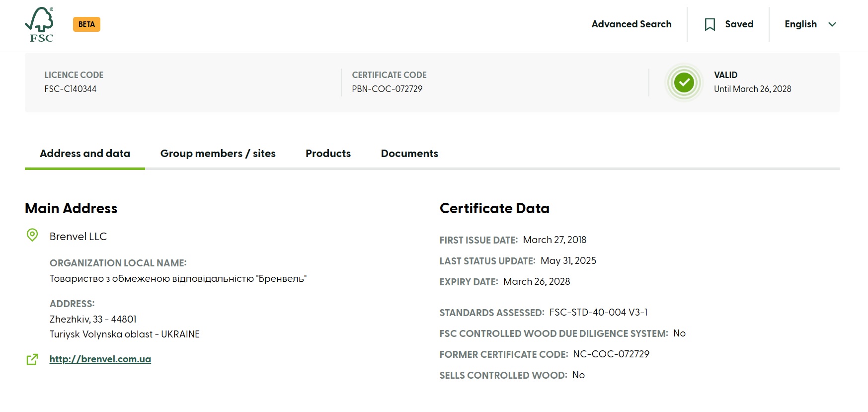Click the expiry date March 26, 2028 value
This screenshot has height=412, width=868.
point(537,282)
